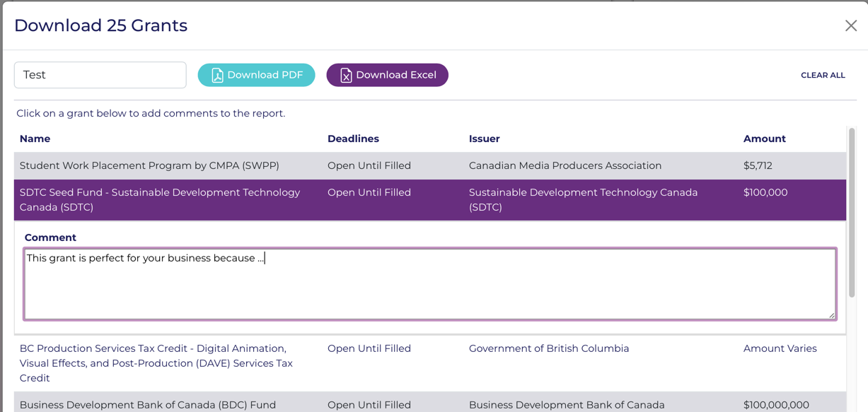Viewport: 868px width, 412px height.
Task: Click Canadian Media Producers Association issuer cell
Action: 565,165
